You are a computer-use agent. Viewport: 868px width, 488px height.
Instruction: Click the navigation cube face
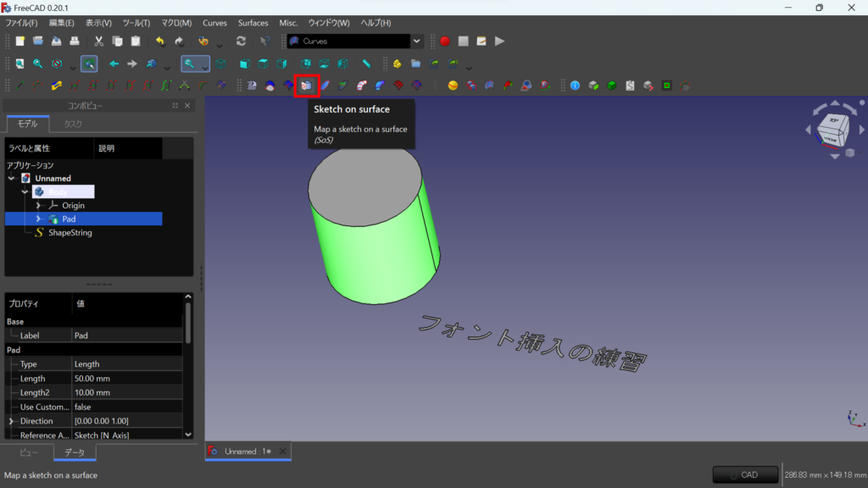(x=834, y=129)
